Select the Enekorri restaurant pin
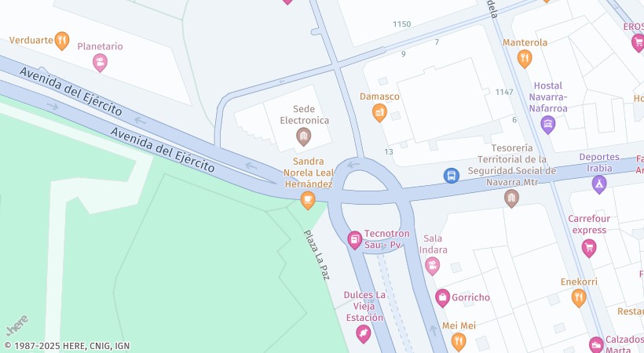This screenshot has height=353, width=644. pyautogui.click(x=579, y=298)
